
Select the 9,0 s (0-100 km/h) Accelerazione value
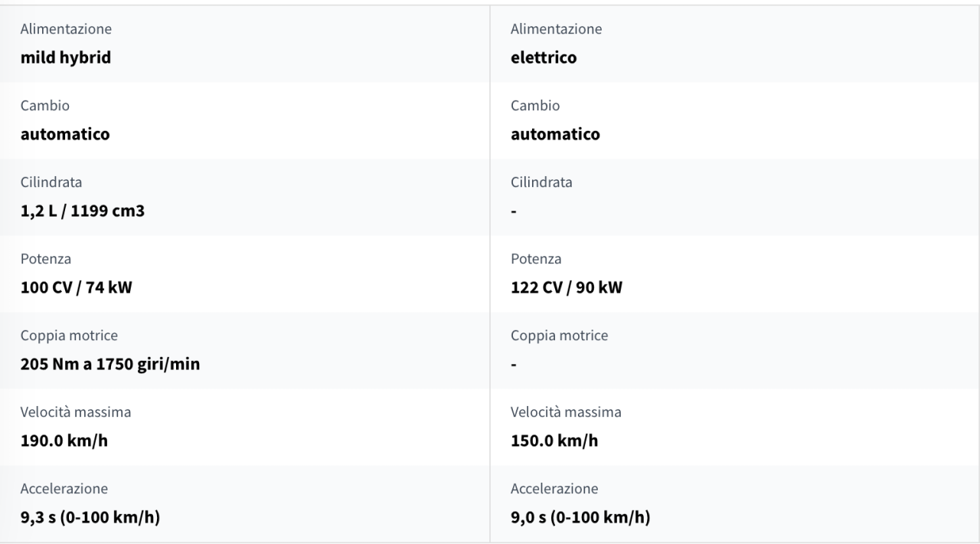tap(580, 517)
